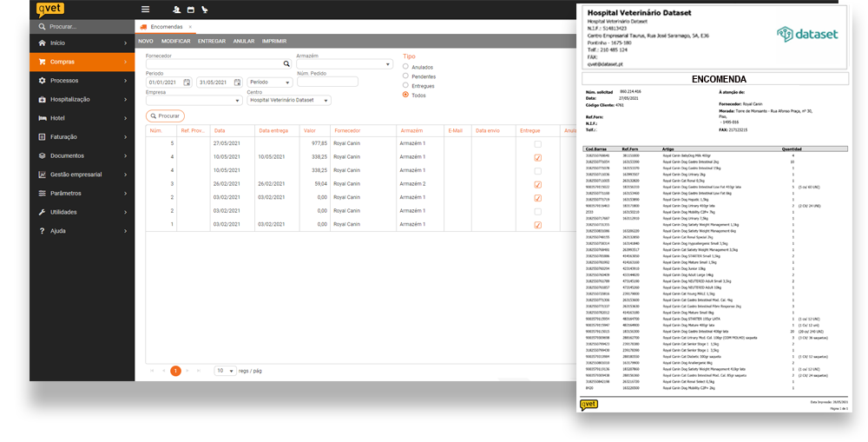Screen dimensions: 868x442
Task: Click the sidebar Procurar search box
Action: (82, 27)
